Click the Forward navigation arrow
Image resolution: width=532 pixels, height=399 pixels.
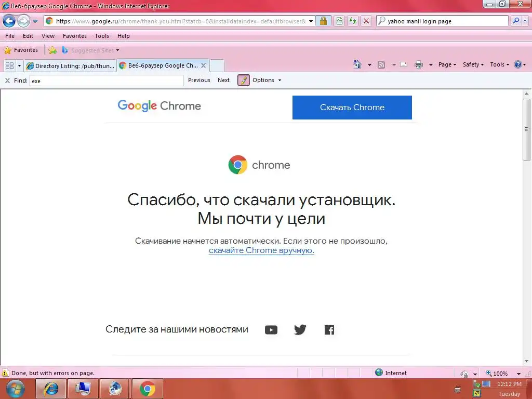(23, 21)
